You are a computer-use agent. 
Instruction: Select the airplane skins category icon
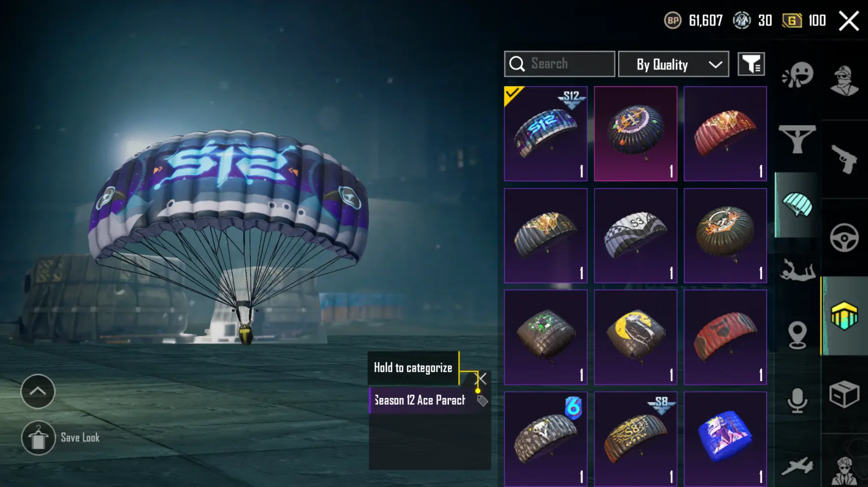(x=797, y=466)
